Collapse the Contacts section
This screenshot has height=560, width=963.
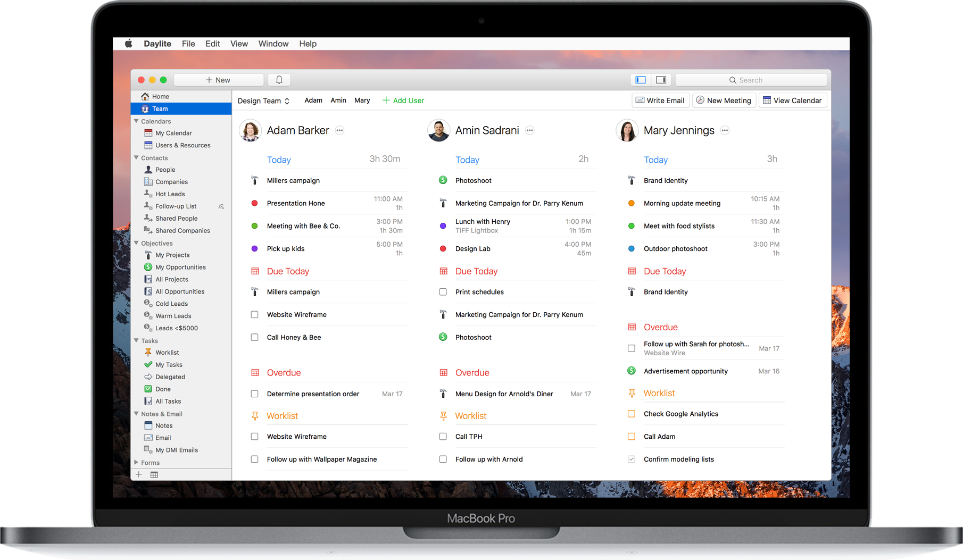[x=136, y=157]
